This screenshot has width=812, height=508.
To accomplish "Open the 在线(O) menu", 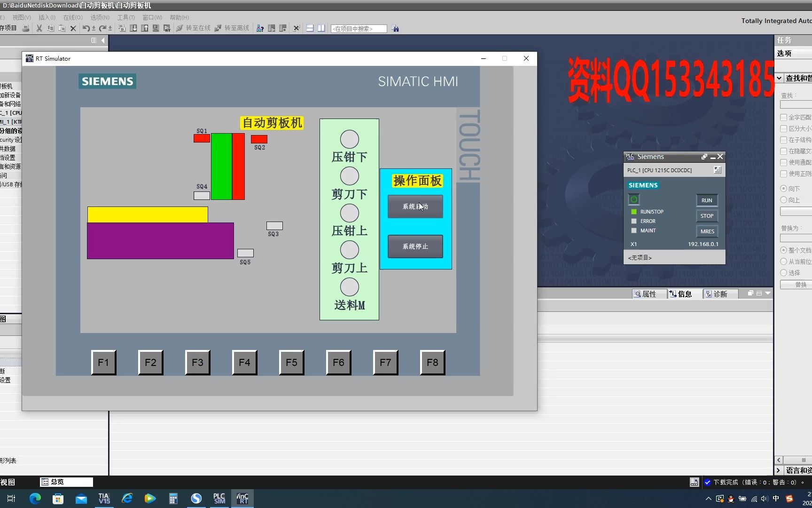I will [x=73, y=17].
